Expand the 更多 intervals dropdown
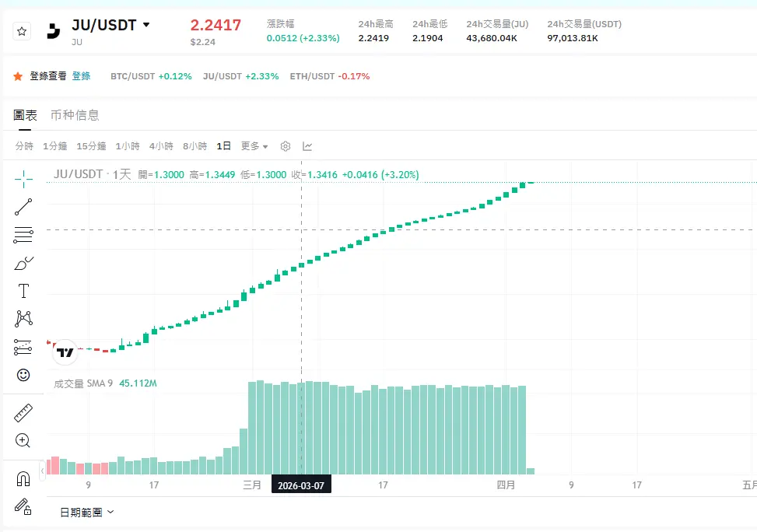 pyautogui.click(x=254, y=145)
